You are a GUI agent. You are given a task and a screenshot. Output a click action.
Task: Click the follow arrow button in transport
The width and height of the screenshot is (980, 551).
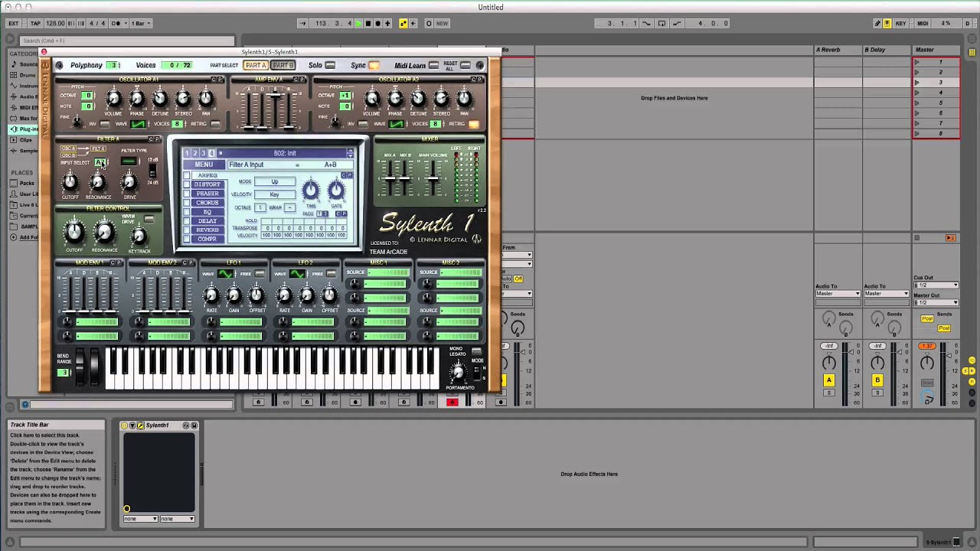(x=302, y=23)
